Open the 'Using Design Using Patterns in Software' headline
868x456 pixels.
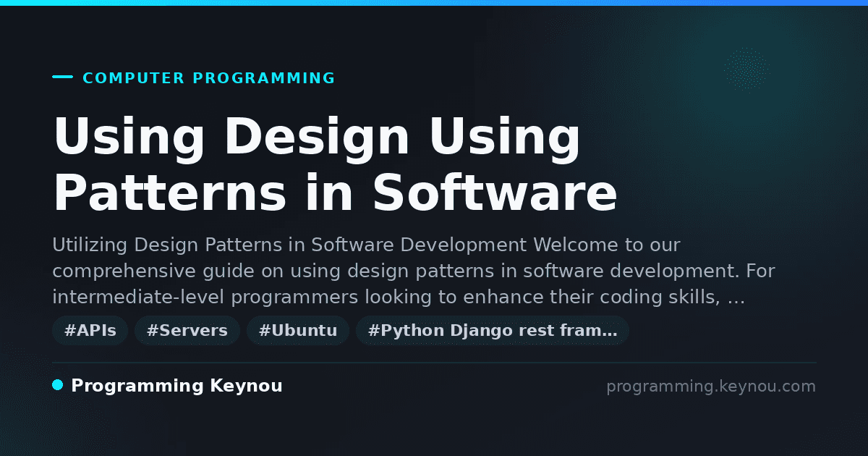pos(335,165)
